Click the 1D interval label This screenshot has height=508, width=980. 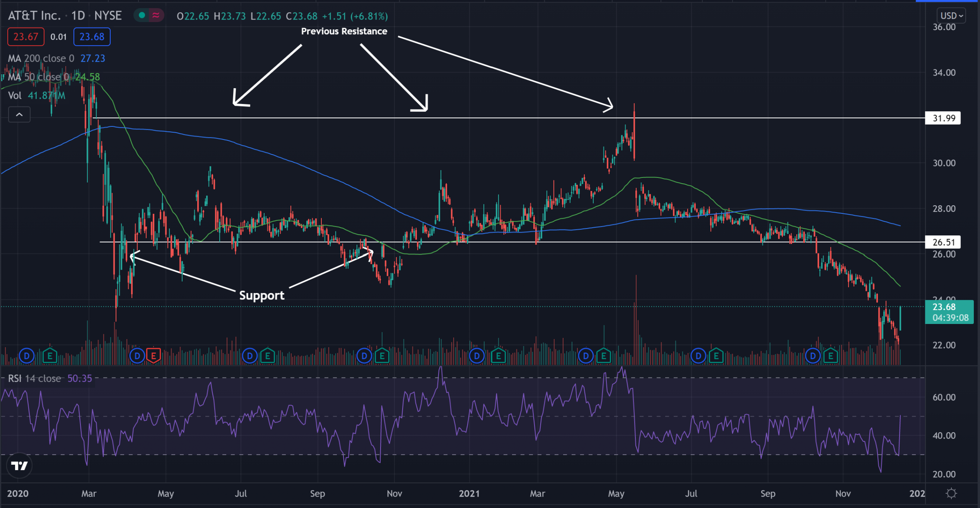78,16
